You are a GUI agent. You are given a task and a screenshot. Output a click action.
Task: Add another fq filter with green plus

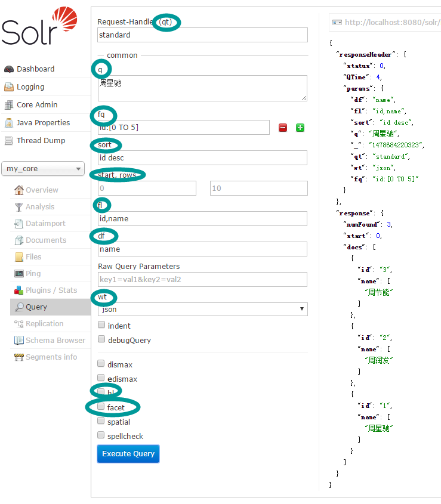300,128
